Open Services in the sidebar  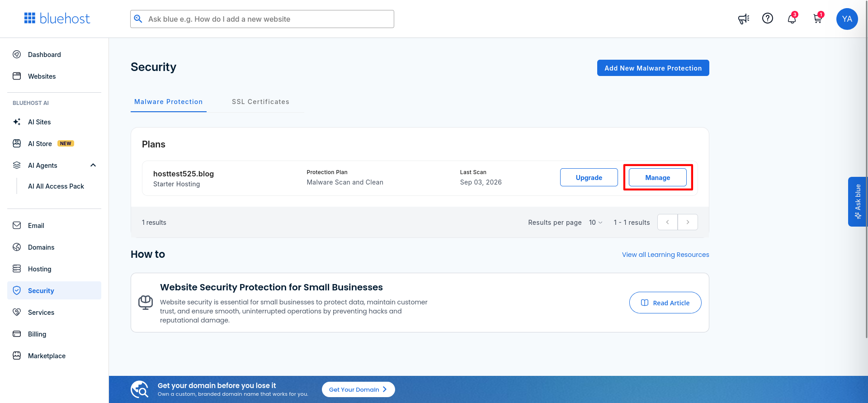(x=54, y=312)
